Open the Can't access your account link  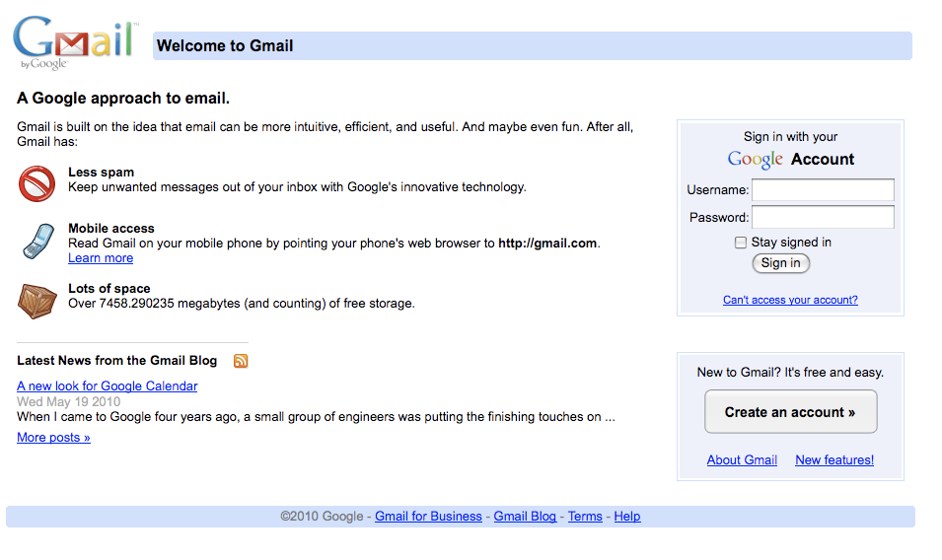[790, 300]
